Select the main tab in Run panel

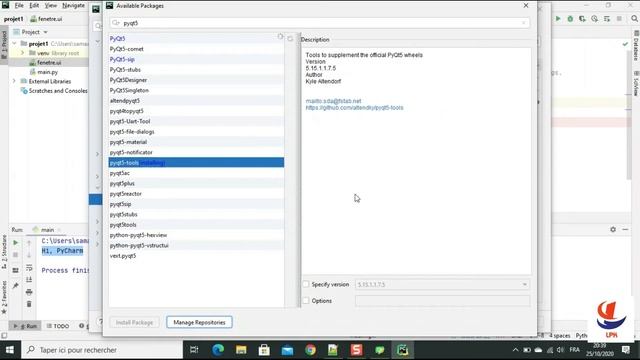47,230
